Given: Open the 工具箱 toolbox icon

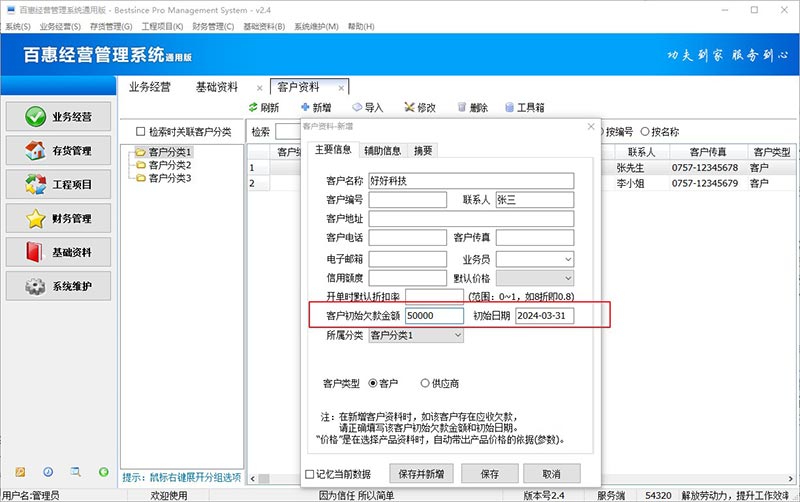Looking at the screenshot, I should point(509,107).
